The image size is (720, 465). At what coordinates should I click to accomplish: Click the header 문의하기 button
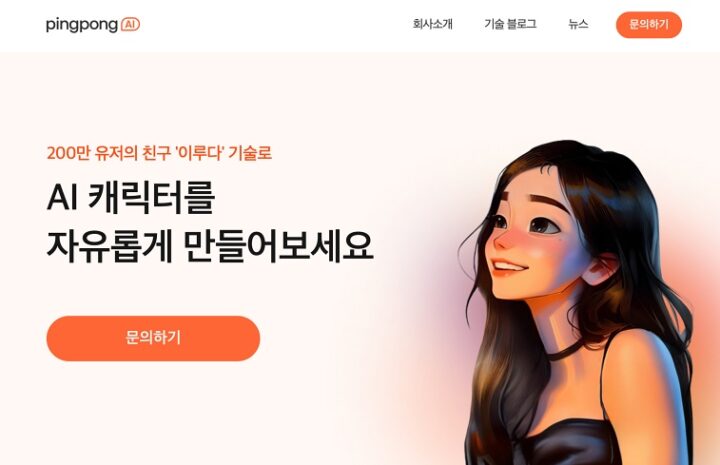[649, 25]
